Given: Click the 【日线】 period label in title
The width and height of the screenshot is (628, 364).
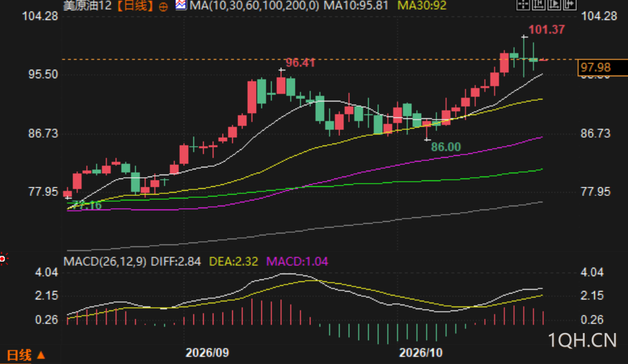Looking at the screenshot, I should (x=135, y=6).
